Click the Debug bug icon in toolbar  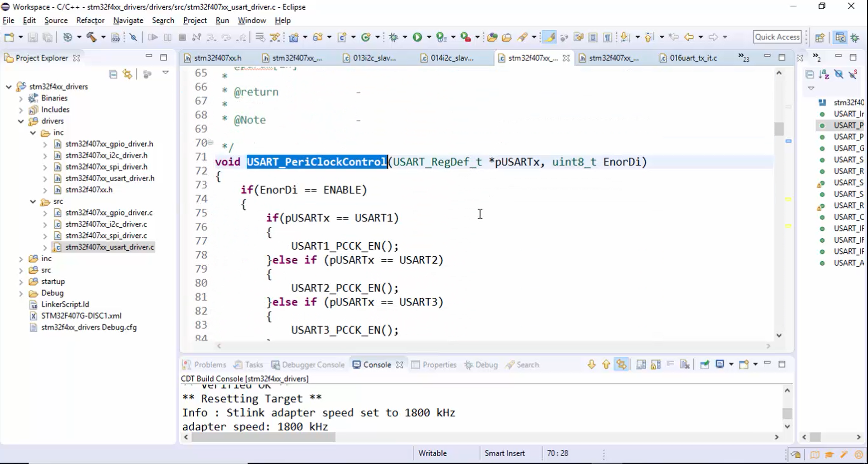pos(393,37)
